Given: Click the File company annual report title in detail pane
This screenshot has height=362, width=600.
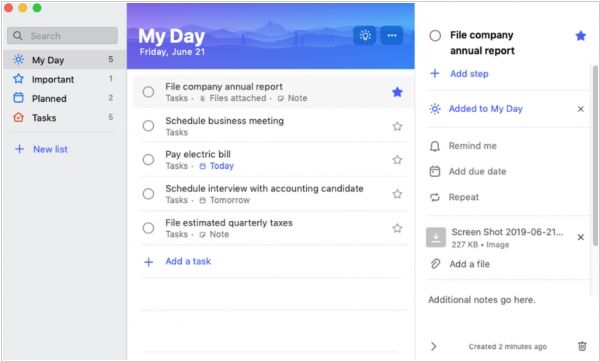Looking at the screenshot, I should (482, 42).
